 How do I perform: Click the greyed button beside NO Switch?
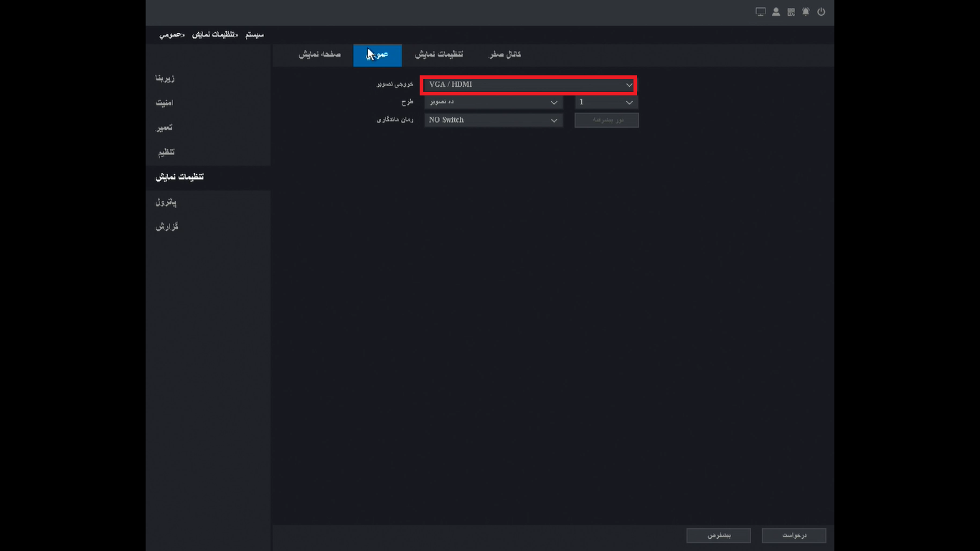click(607, 121)
